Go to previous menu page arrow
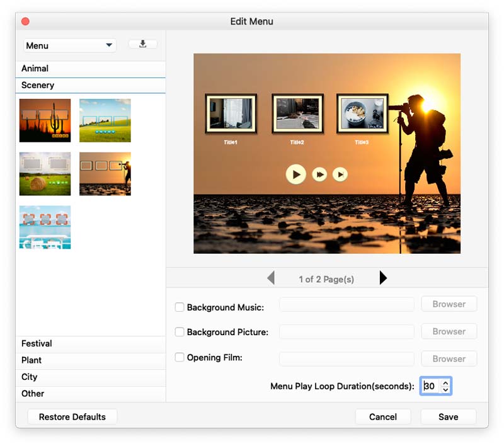This screenshot has height=446, width=504. coord(271,278)
